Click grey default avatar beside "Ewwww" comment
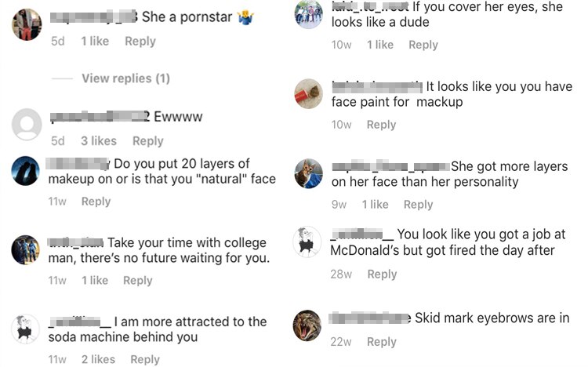The width and height of the screenshot is (588, 367). 27,125
